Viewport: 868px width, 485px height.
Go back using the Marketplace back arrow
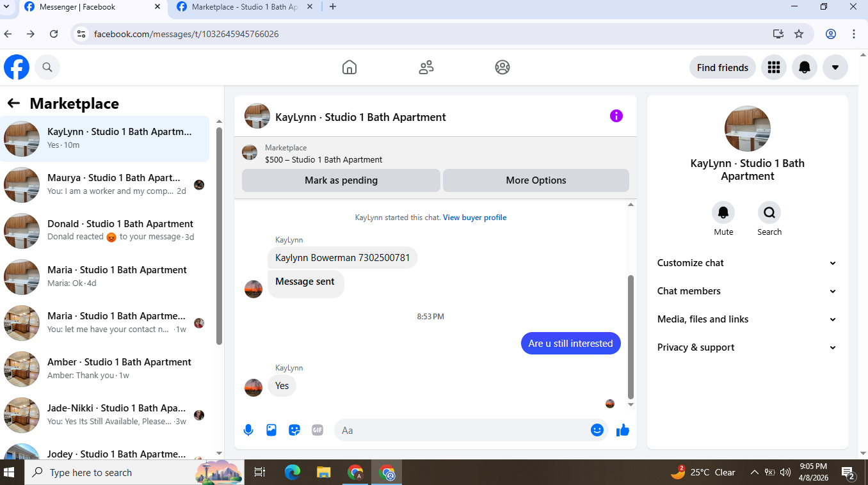click(13, 103)
